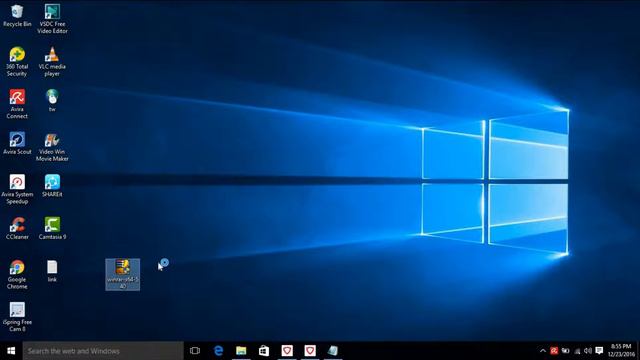
Task: Click the Search the web and Windows box
Action: click(103, 351)
